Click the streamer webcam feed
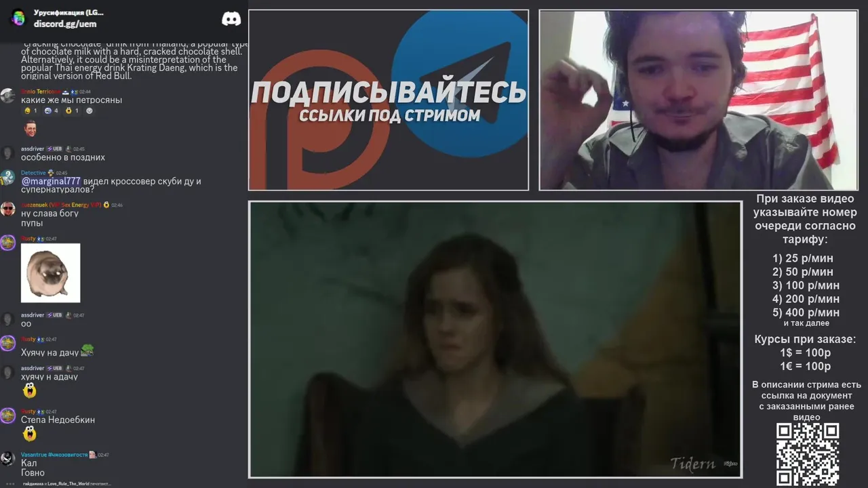868x488 pixels. click(x=698, y=100)
